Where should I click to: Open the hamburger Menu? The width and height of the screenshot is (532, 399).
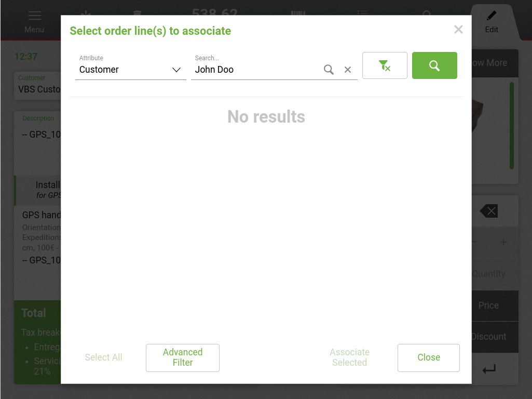34,22
